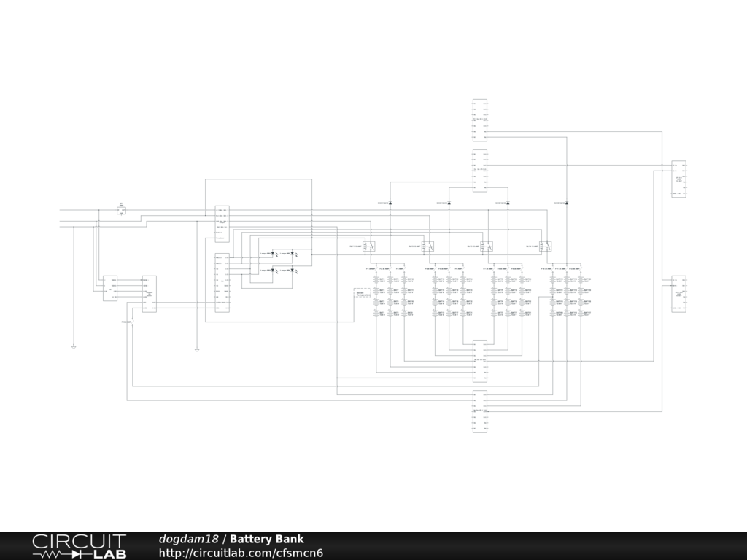
Task: Select the leftmost relay RLY1 symbol
Action: pyautogui.click(x=370, y=246)
